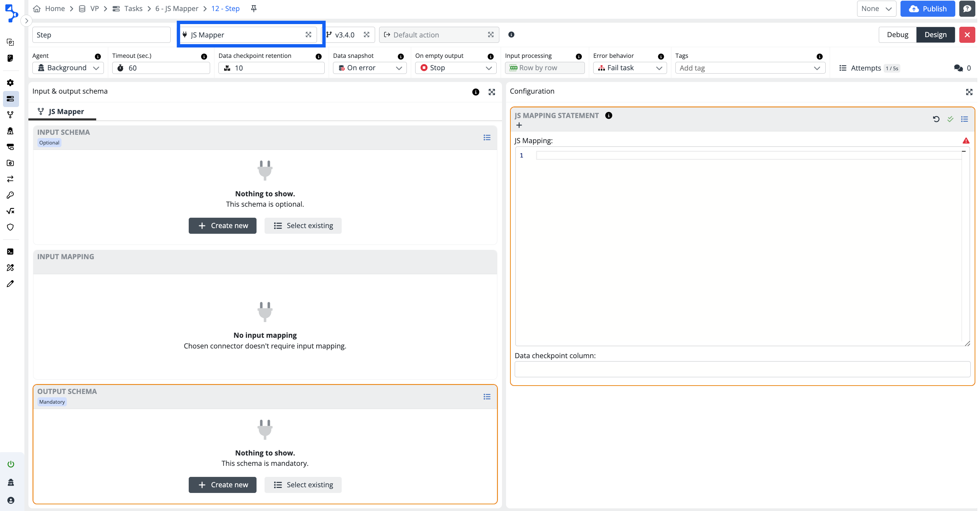
Task: Open the key icon in left sidebar
Action: pyautogui.click(x=10, y=195)
